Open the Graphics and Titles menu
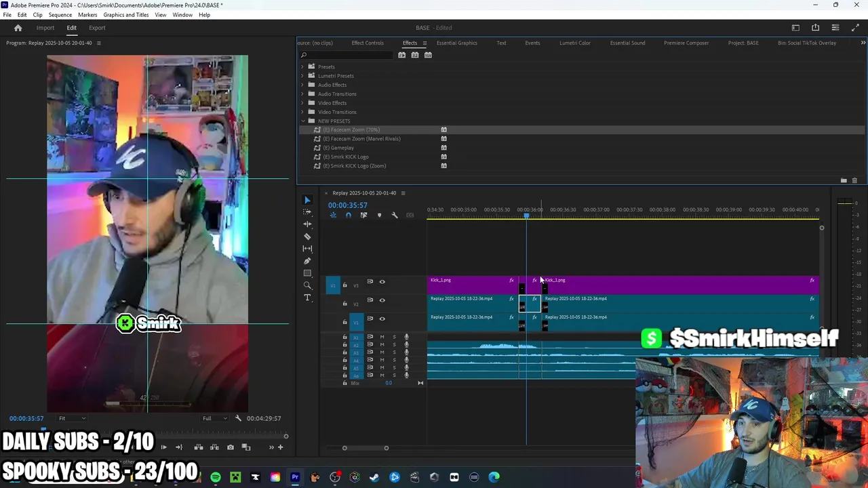This screenshot has width=868, height=488. (x=126, y=15)
